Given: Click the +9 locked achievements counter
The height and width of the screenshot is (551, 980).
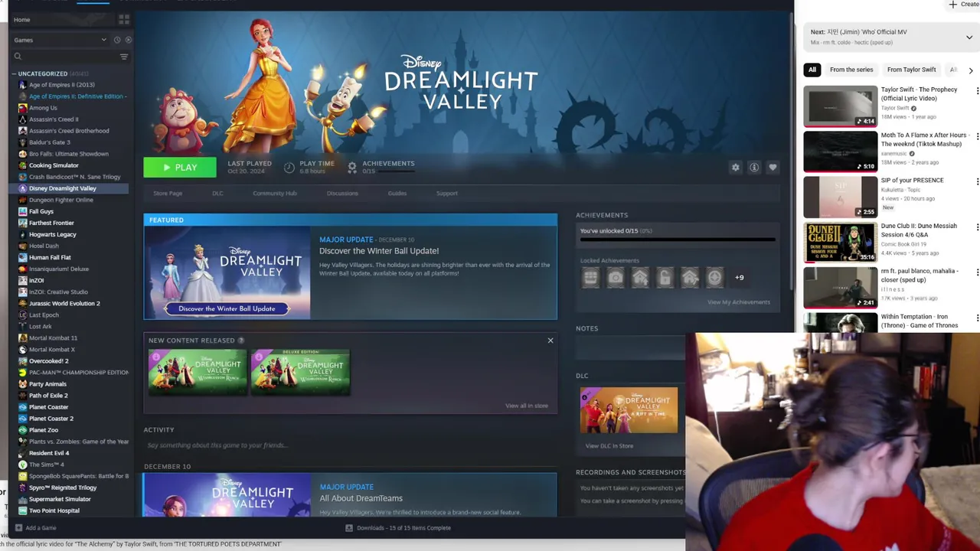Looking at the screenshot, I should [x=739, y=278].
